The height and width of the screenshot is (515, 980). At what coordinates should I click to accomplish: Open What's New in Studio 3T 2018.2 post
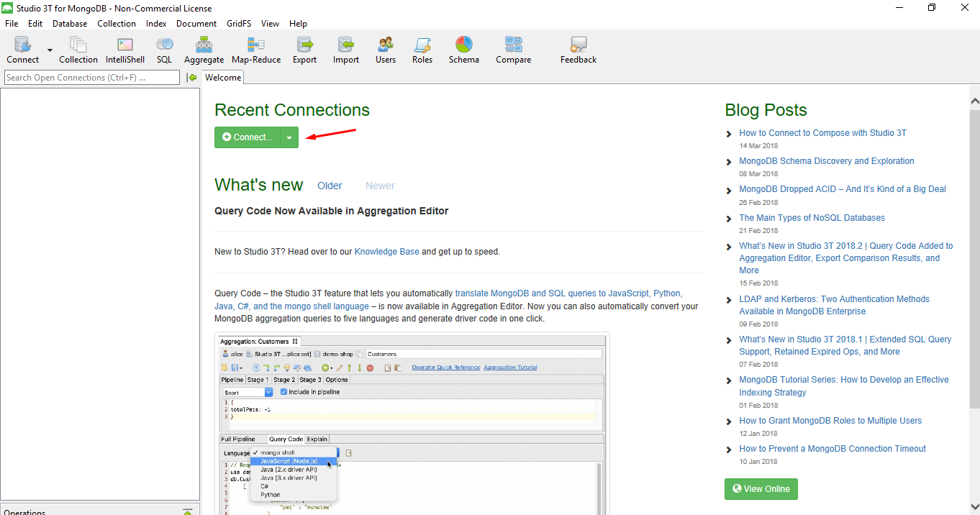coord(846,258)
